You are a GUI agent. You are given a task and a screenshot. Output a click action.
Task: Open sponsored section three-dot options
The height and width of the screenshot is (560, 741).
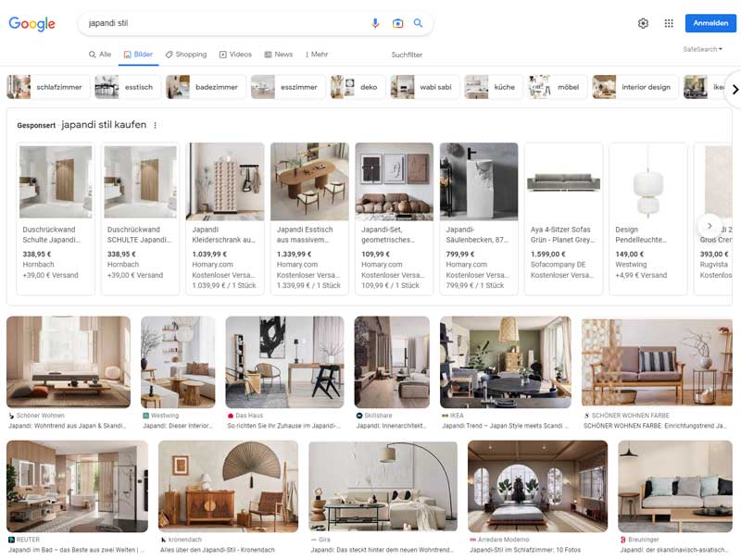[156, 126]
